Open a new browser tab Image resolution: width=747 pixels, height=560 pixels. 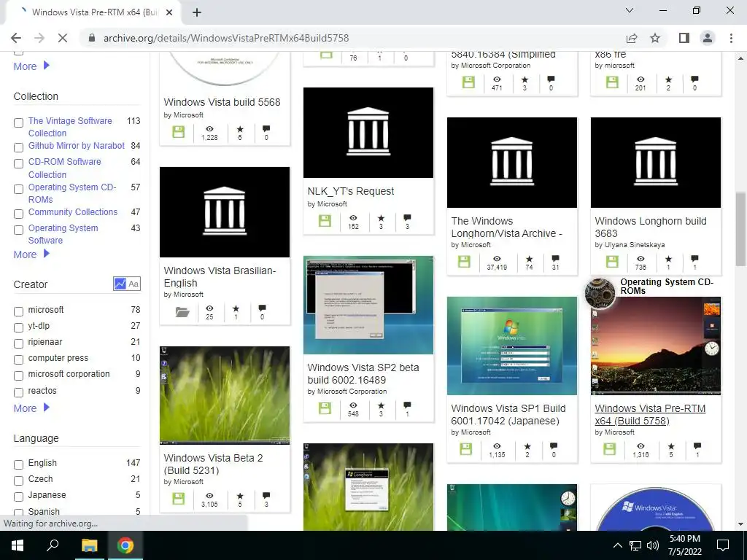click(197, 12)
